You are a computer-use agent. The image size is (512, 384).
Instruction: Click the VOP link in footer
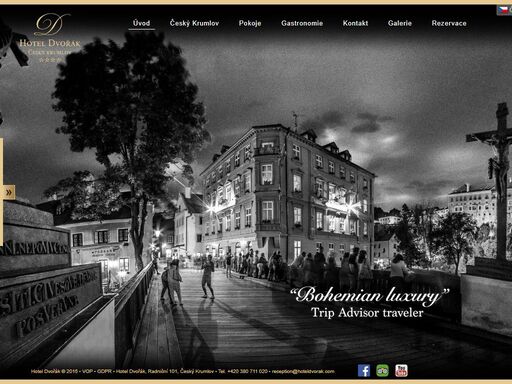click(x=87, y=371)
